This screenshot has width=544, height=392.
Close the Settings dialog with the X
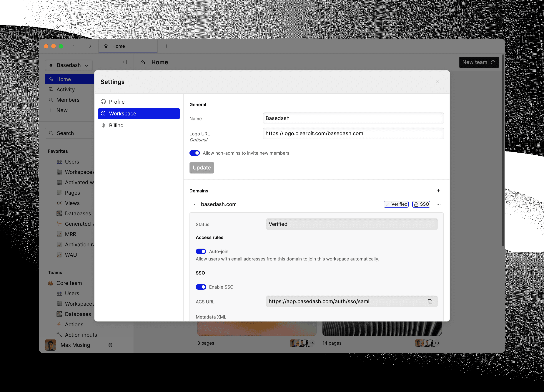(x=437, y=82)
